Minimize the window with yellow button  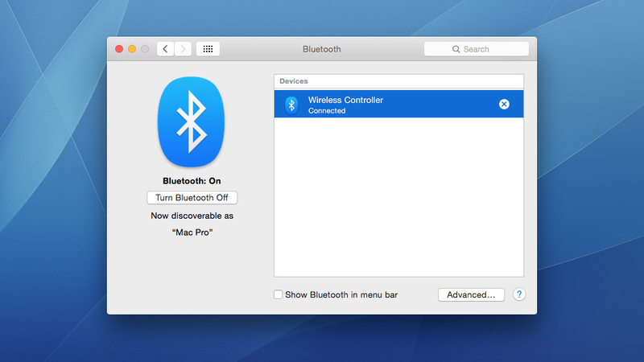[132, 49]
